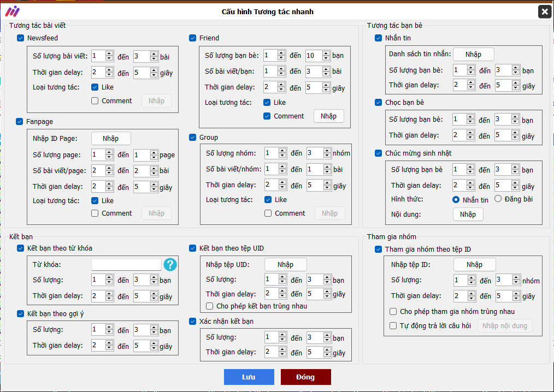Select Đăng bài radio option for birthday
Screen dimensions: 554x392
(x=498, y=199)
